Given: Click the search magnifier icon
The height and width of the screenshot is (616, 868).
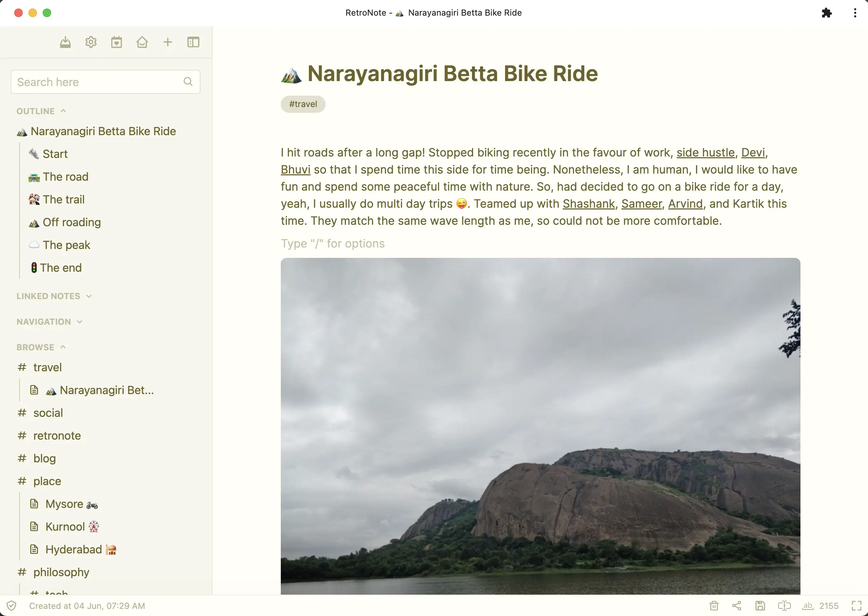Looking at the screenshot, I should click(x=188, y=81).
